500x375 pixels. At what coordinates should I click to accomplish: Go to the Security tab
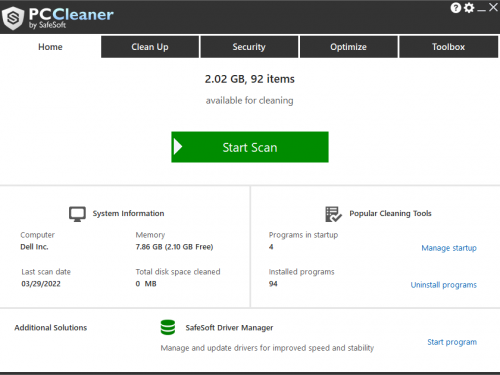(x=249, y=47)
